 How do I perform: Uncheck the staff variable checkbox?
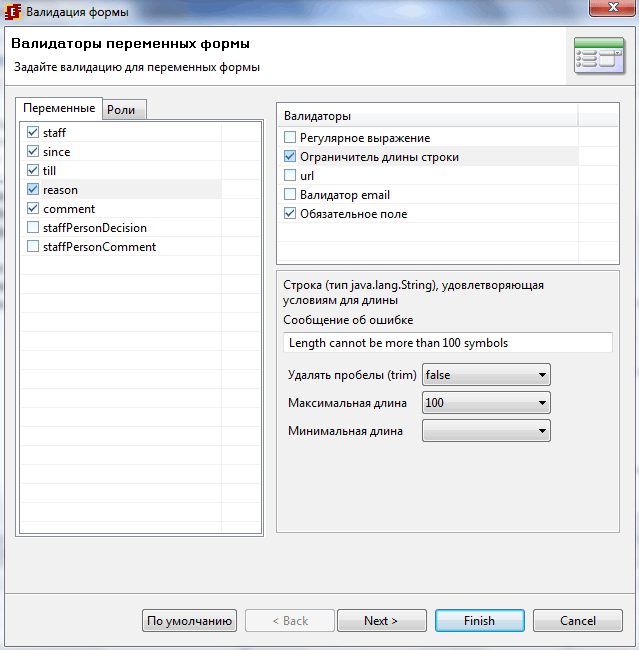pyautogui.click(x=33, y=132)
